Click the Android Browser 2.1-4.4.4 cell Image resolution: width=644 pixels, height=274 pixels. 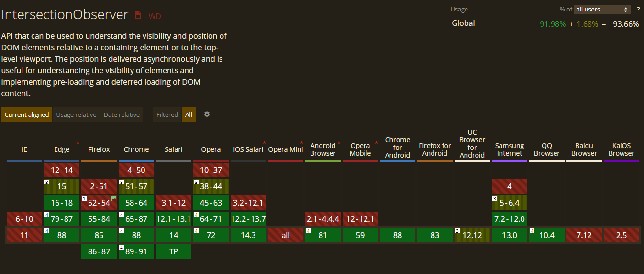click(323, 219)
